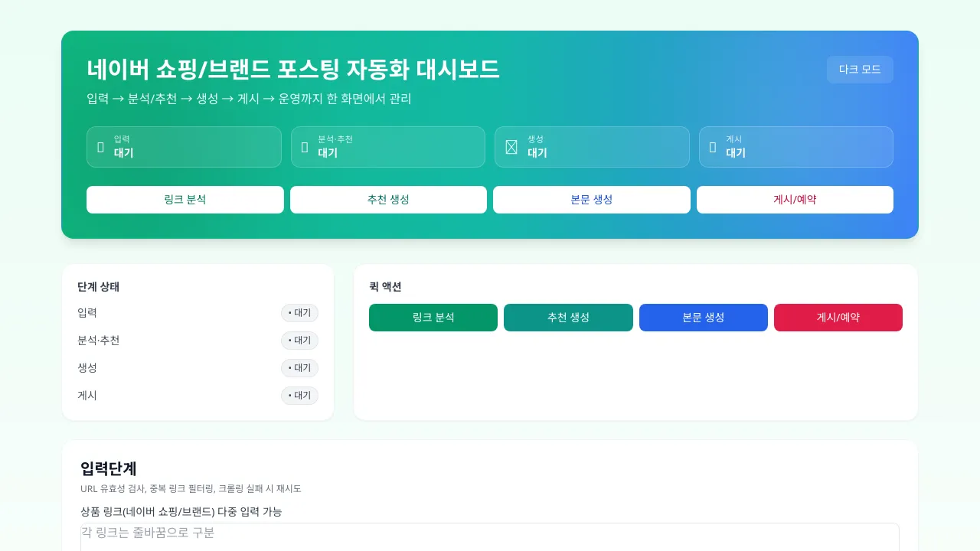Screen dimensions: 980x551
Task: Run the teal 추천 생성 quick action
Action: [568, 318]
